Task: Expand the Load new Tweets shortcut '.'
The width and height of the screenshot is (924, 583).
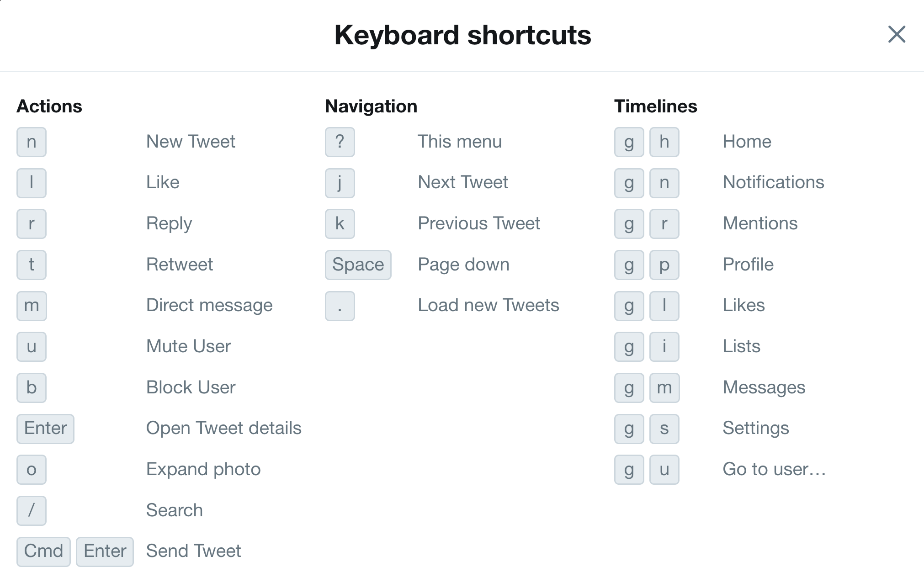Action: click(x=340, y=305)
